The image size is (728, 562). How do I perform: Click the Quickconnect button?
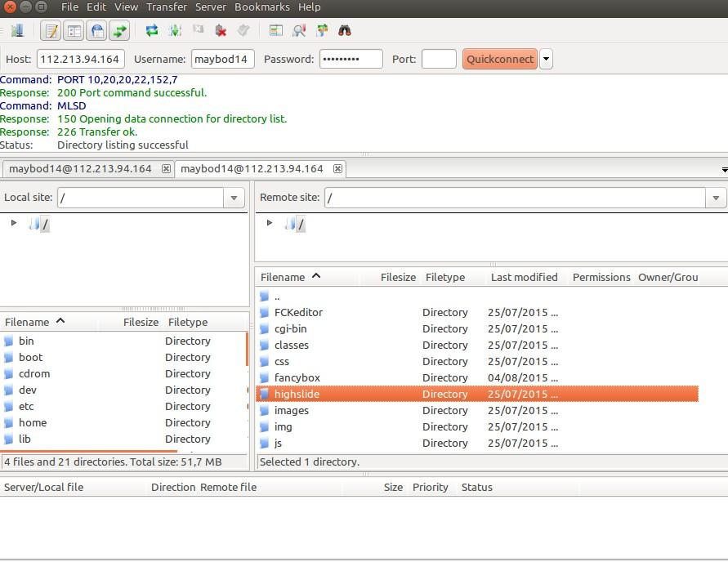(x=499, y=59)
